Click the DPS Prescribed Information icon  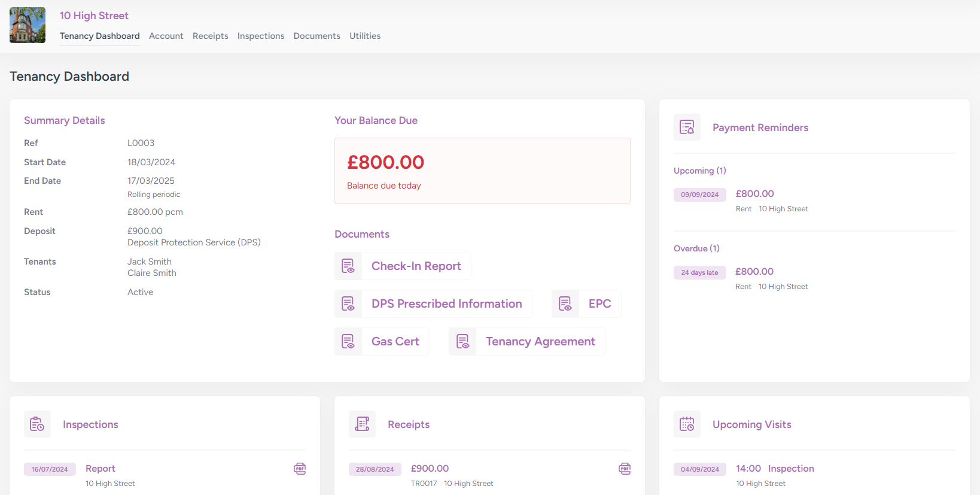(348, 303)
